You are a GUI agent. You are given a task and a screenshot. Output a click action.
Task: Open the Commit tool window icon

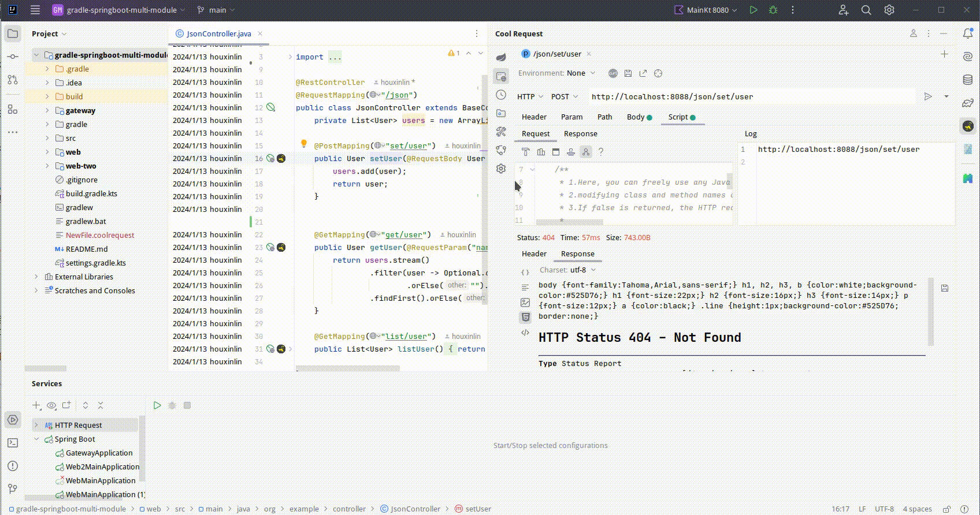(x=13, y=57)
